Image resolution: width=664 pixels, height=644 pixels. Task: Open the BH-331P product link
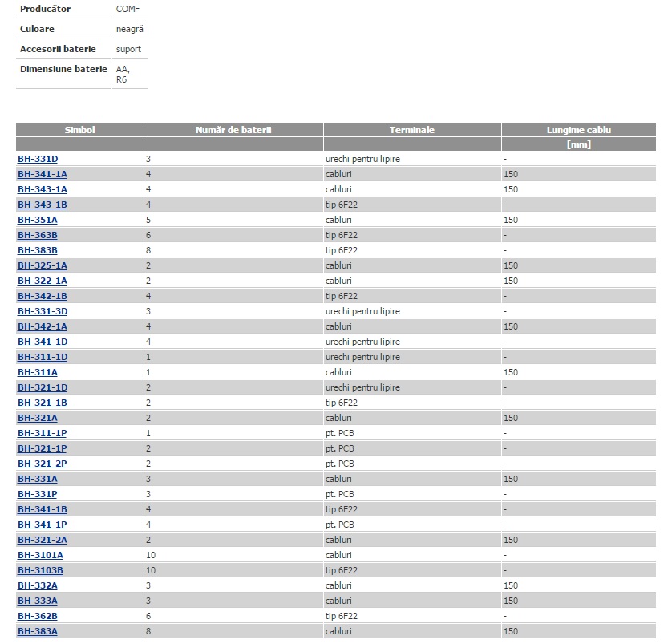click(37, 494)
